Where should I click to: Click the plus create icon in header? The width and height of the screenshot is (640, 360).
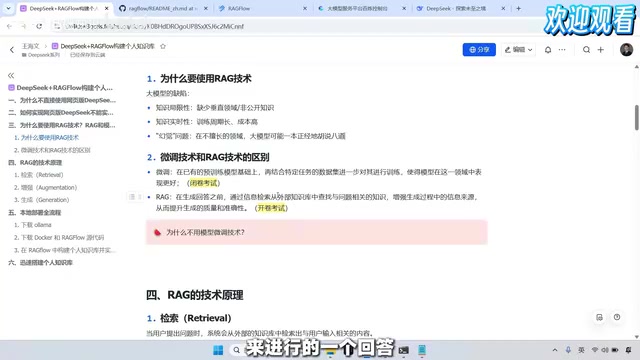point(600,49)
